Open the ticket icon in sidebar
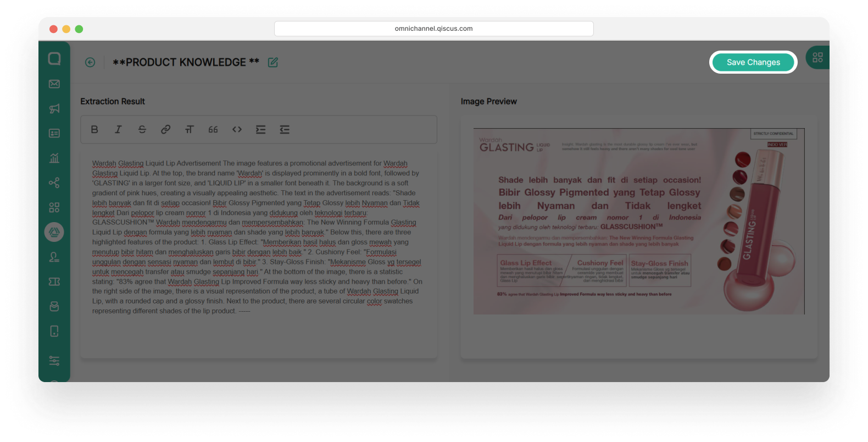868x442 pixels. point(54,281)
